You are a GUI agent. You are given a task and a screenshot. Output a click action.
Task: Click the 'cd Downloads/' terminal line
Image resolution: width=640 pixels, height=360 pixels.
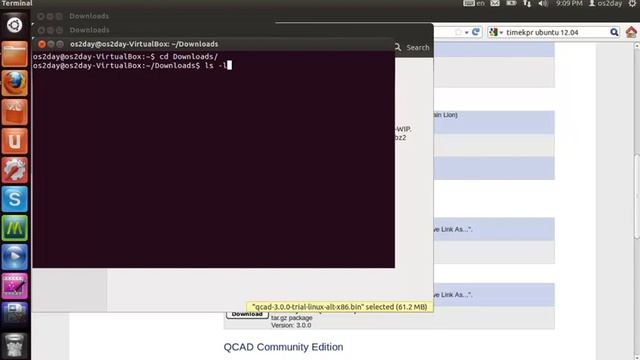(126, 56)
